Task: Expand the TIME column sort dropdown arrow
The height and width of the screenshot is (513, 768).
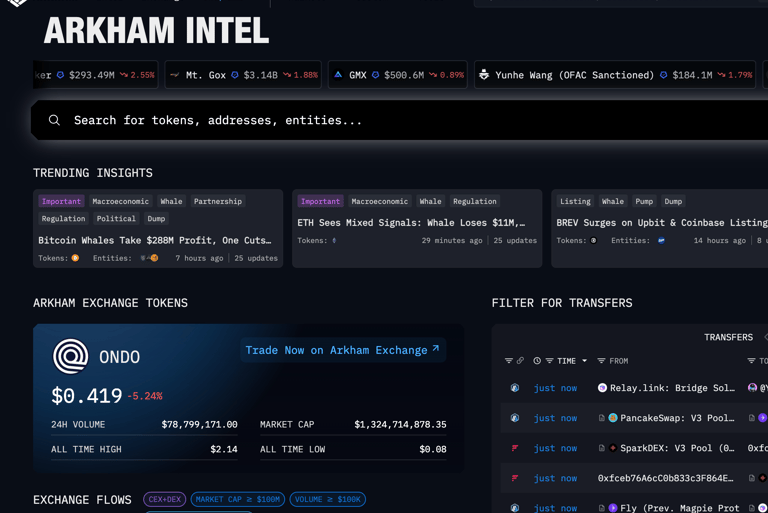Action: coord(584,361)
